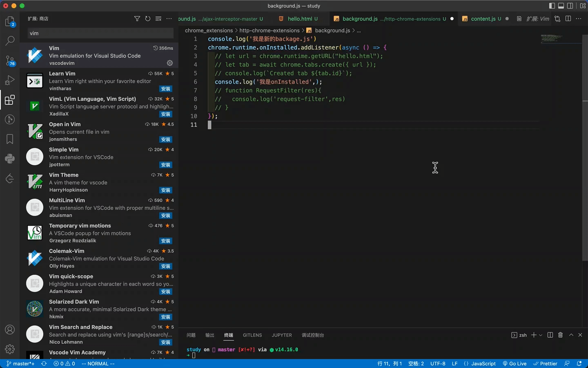Split the editor to the right
The image size is (588, 368).
click(568, 19)
